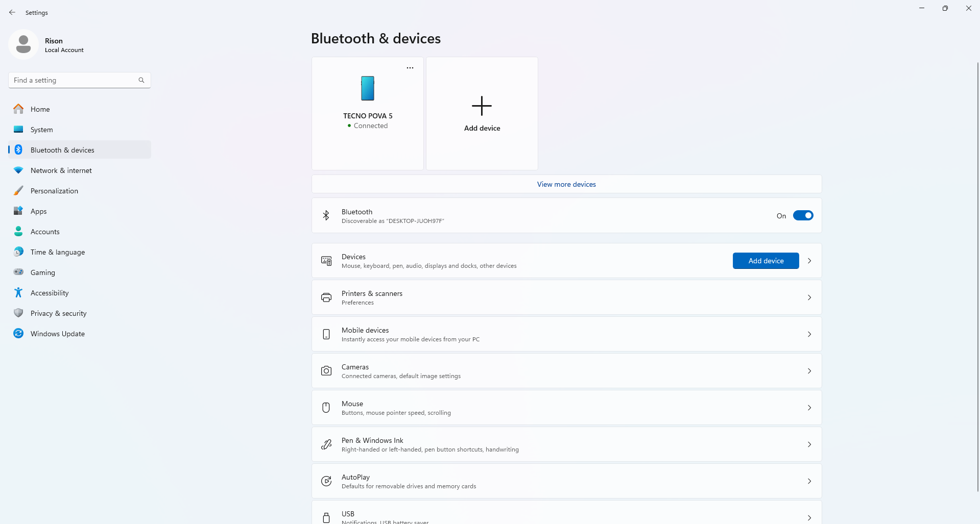Viewport: 980px width, 524px height.
Task: Open Personalization settings
Action: 80,190
